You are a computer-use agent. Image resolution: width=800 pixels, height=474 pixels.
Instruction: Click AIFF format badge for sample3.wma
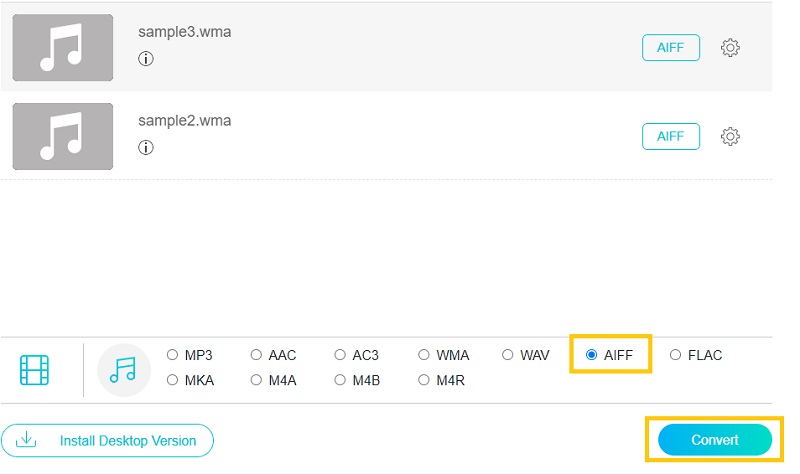[x=670, y=48]
